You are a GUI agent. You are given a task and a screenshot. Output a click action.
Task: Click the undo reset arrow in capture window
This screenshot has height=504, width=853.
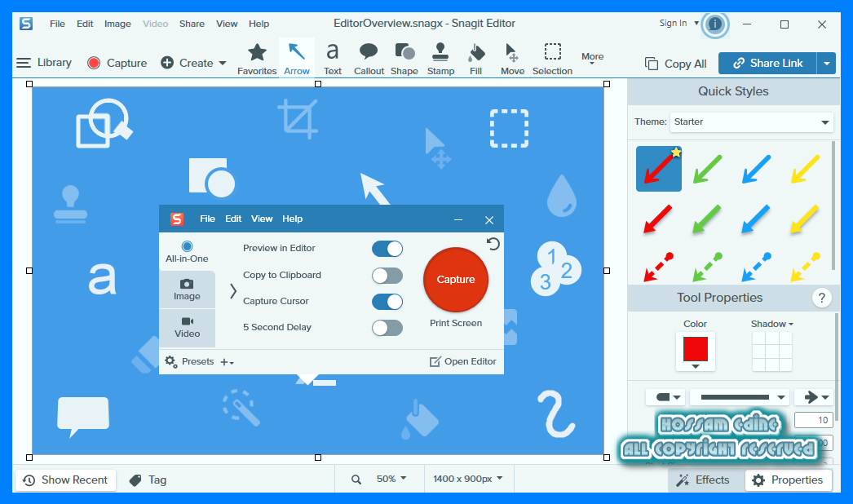[x=493, y=243]
